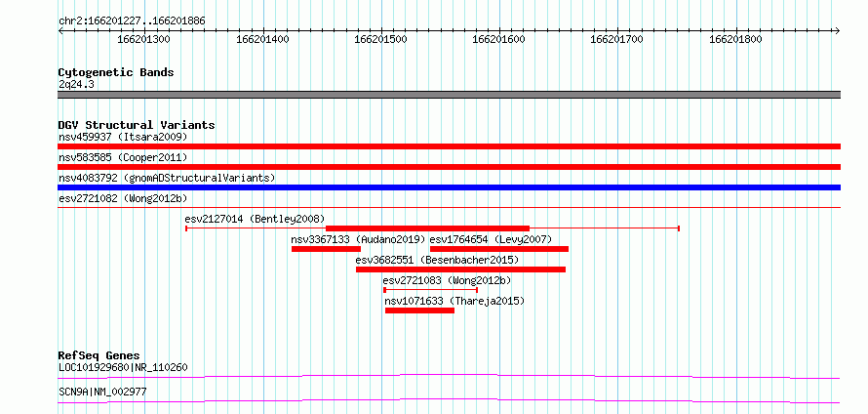
Task: Select the red bar for esv1764654
Action: coord(499,249)
